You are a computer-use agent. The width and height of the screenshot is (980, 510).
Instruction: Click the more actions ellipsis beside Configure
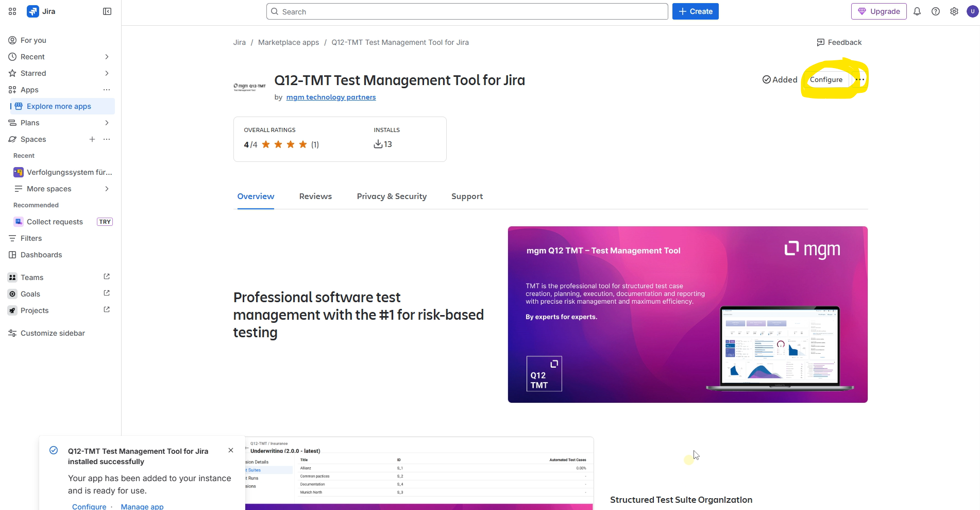coord(859,79)
